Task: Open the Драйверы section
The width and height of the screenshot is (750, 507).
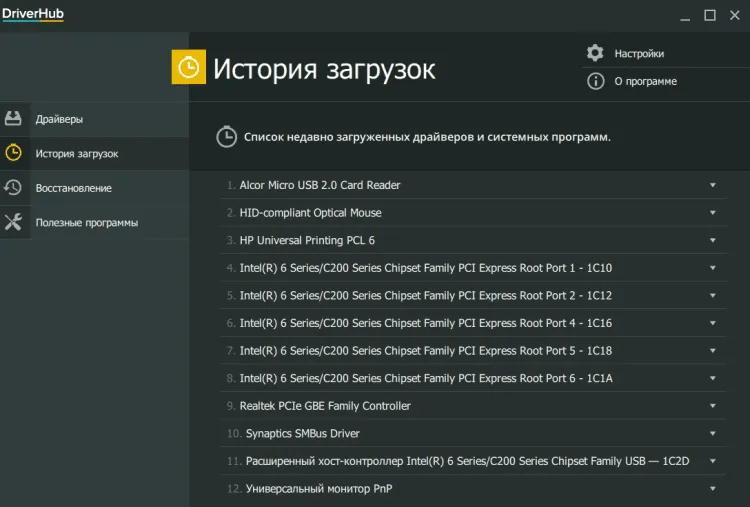Action: coord(59,119)
